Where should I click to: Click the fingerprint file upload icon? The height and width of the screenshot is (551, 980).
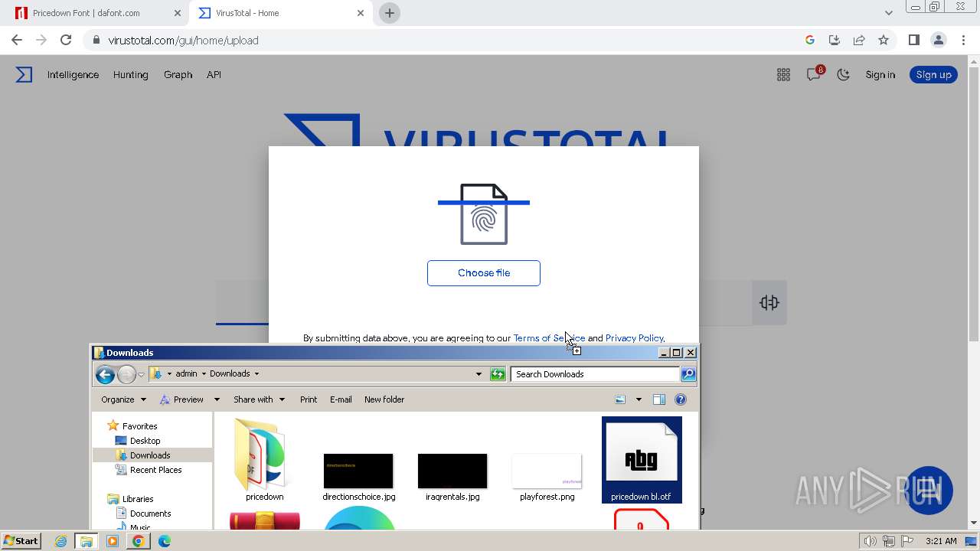pyautogui.click(x=484, y=214)
